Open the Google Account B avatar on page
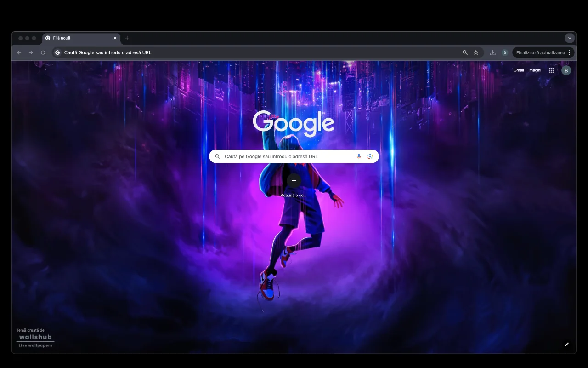The width and height of the screenshot is (588, 368). [566, 70]
